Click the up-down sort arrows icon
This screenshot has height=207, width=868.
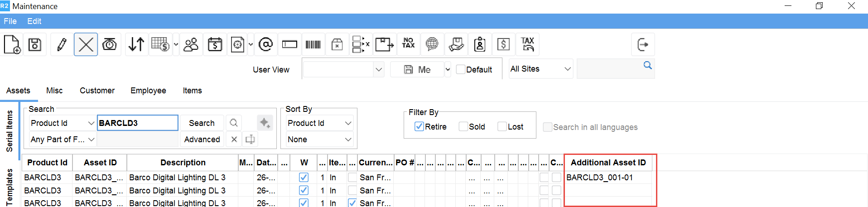click(x=136, y=44)
